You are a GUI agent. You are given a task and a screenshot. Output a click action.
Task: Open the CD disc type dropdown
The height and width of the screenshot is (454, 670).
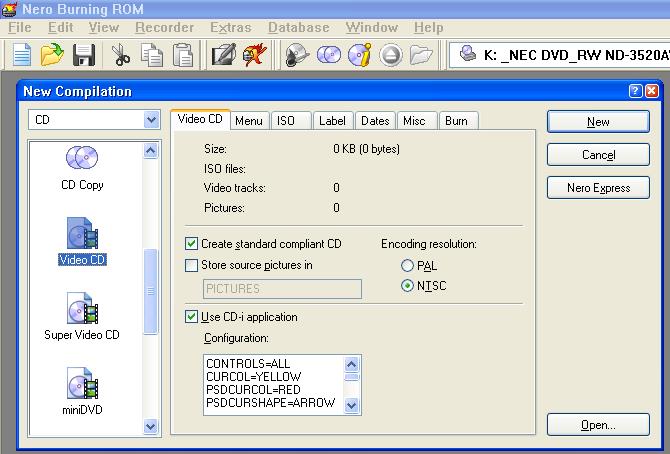pos(151,120)
